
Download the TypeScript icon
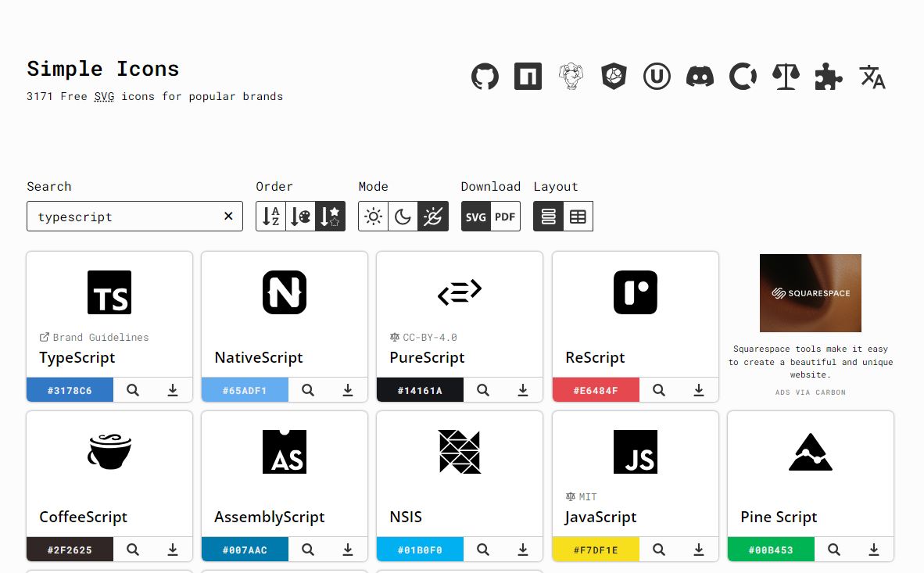pyautogui.click(x=173, y=390)
